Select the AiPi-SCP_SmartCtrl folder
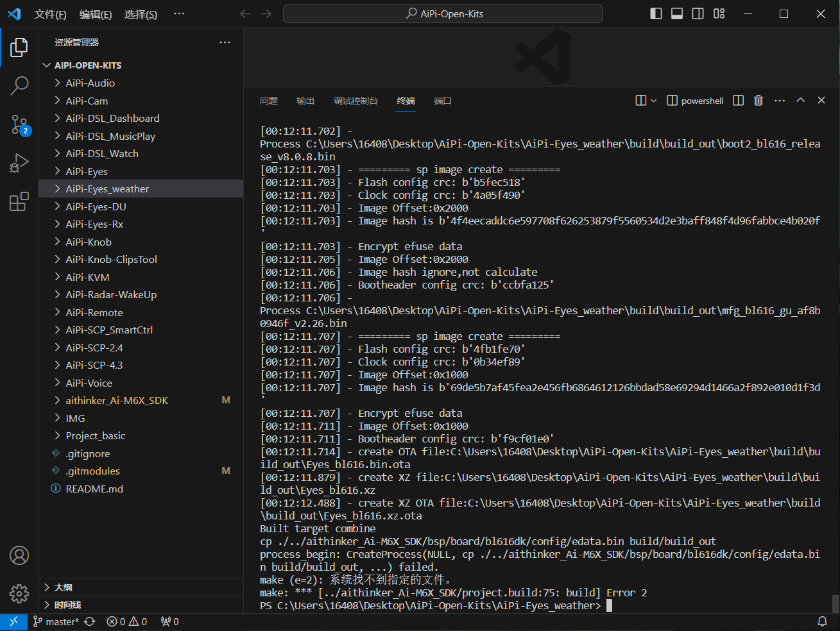This screenshot has width=840, height=631. (141, 330)
